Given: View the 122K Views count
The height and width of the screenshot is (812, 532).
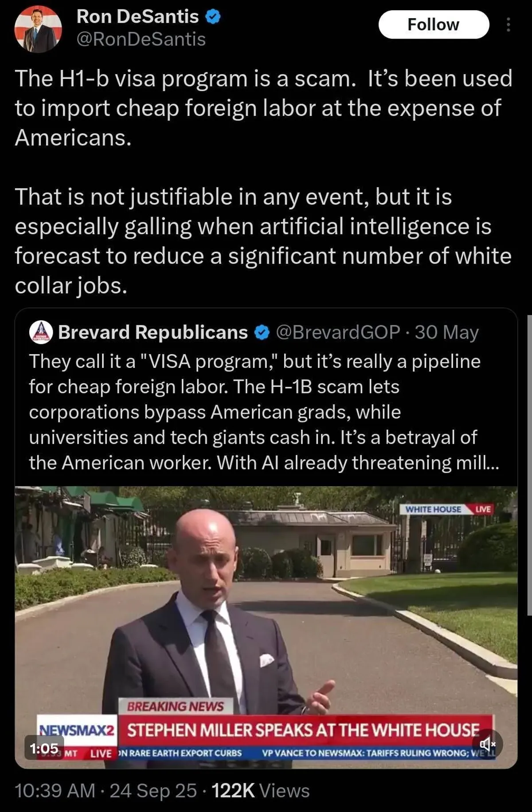Looking at the screenshot, I should click(x=261, y=791).
